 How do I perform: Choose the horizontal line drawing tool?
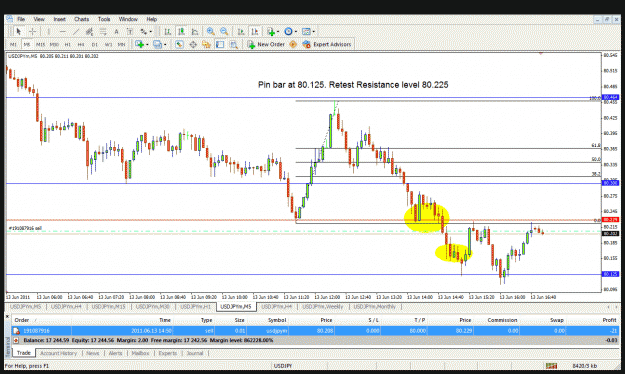click(63, 31)
